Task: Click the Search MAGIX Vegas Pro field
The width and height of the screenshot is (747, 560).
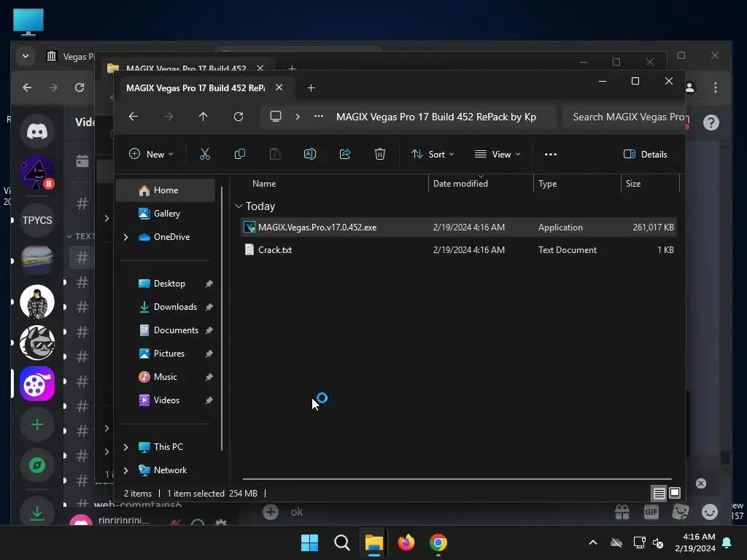Action: 624,117
